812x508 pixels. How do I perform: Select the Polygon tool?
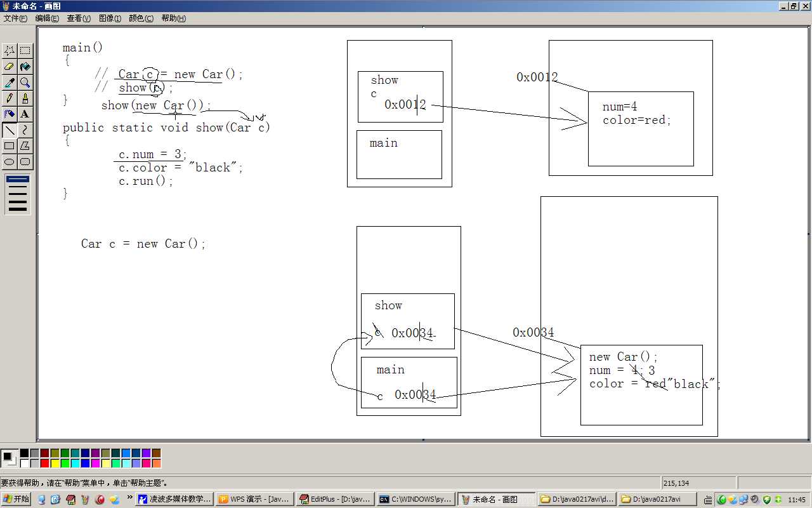pos(25,146)
